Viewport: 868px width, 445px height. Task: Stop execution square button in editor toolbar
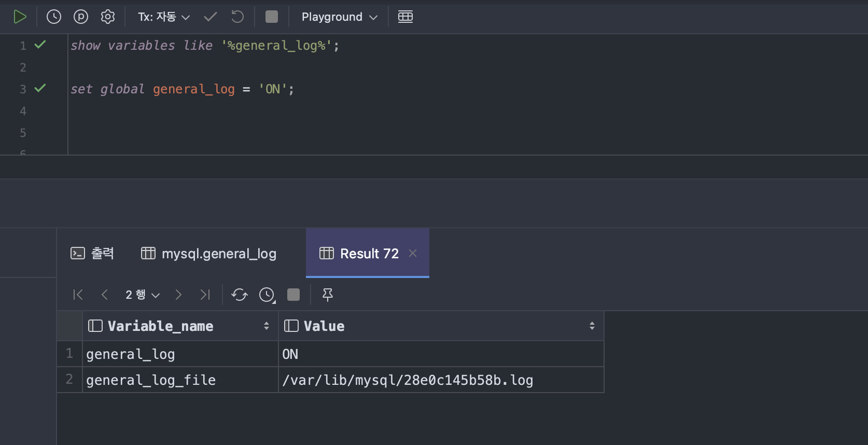tap(272, 17)
